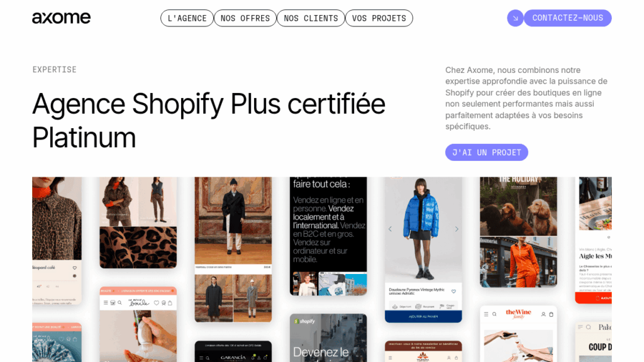Click the axome logo
Image resolution: width=644 pixels, height=362 pixels.
pyautogui.click(x=61, y=18)
